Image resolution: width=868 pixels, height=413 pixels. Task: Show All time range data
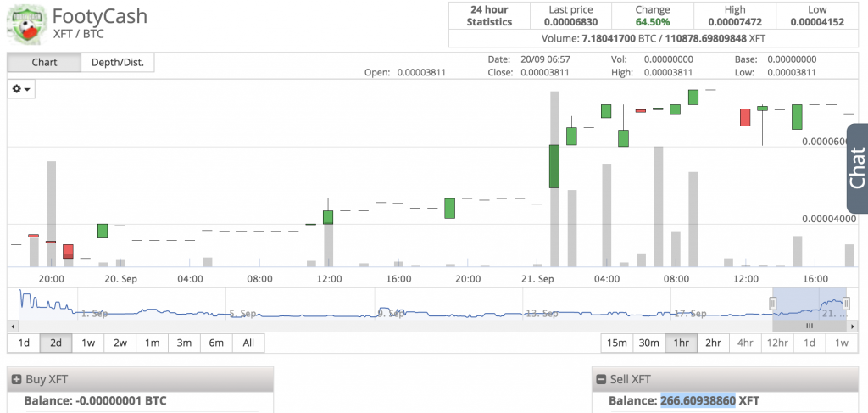[x=248, y=343]
